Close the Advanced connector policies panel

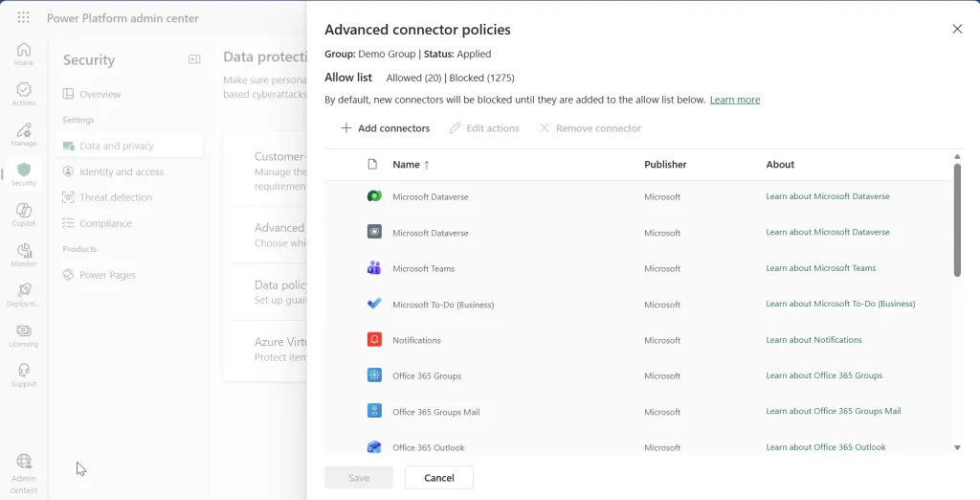click(957, 29)
